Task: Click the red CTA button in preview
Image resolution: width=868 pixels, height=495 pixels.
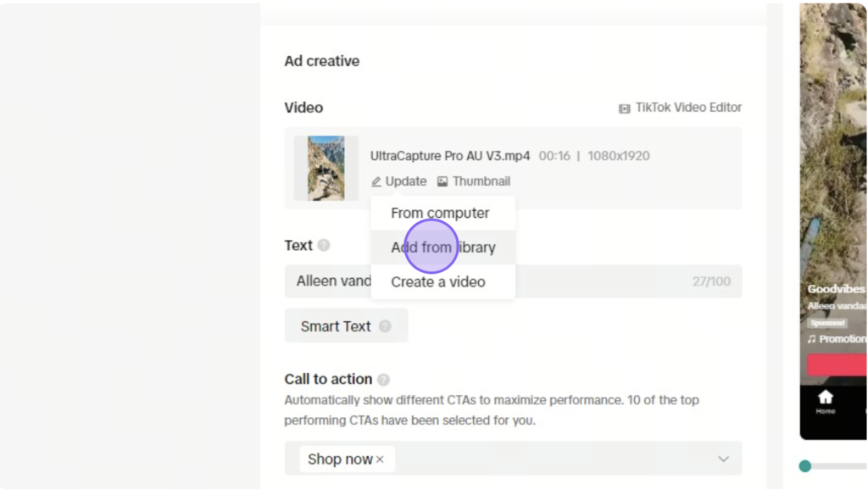Action: point(837,365)
